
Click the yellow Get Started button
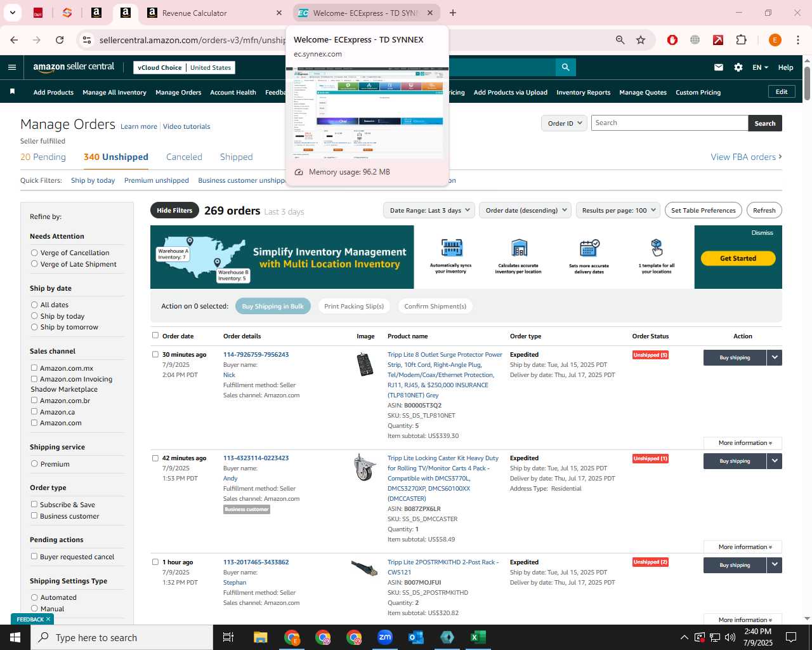click(x=738, y=258)
